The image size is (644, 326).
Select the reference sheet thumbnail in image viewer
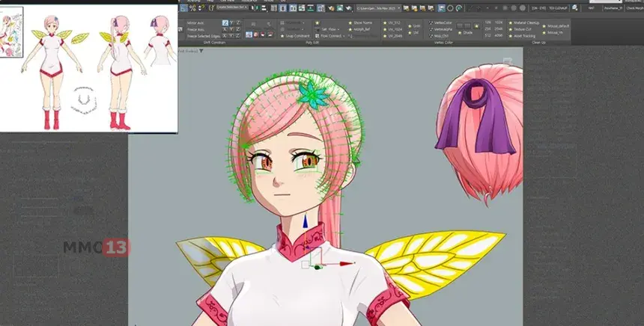pyautogui.click(x=11, y=32)
